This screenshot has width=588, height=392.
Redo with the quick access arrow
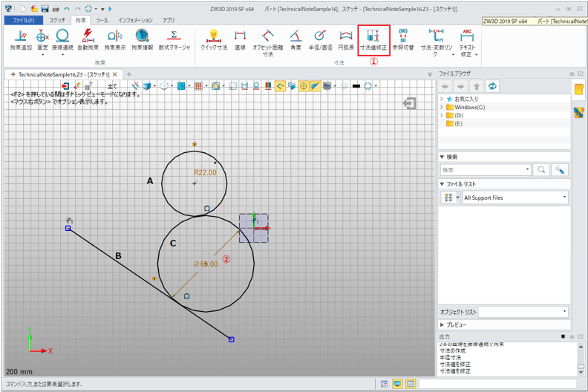click(78, 9)
